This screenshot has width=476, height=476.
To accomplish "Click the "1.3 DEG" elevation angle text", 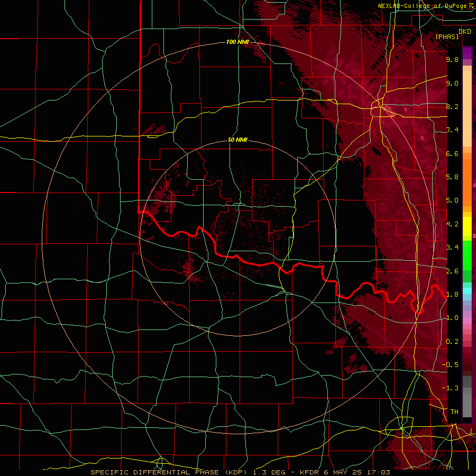I will (x=269, y=472).
